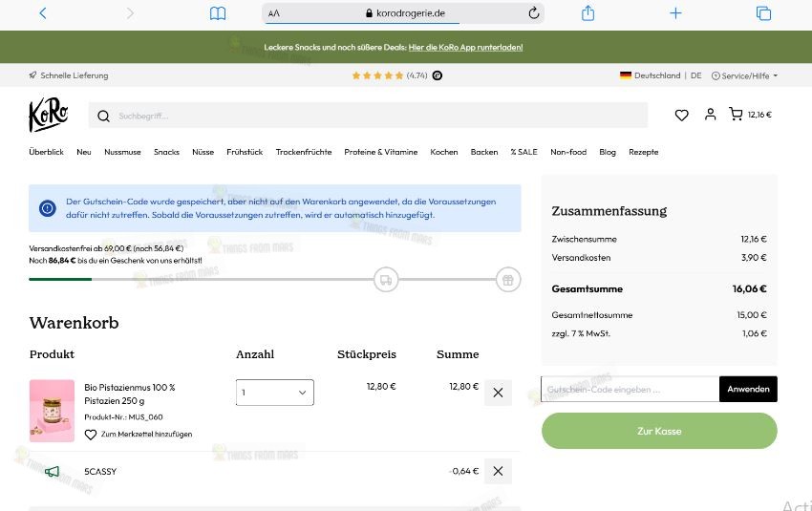812x511 pixels.
Task: Click the info icon in voucher notice
Action: [x=48, y=208]
